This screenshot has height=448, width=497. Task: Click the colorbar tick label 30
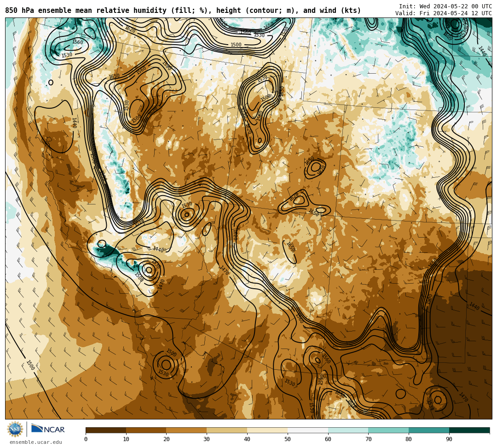pyautogui.click(x=207, y=439)
